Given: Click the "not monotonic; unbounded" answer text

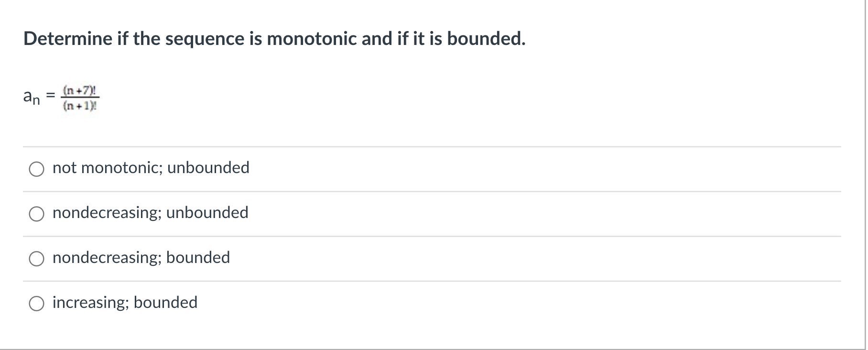Looking at the screenshot, I should point(151,167).
